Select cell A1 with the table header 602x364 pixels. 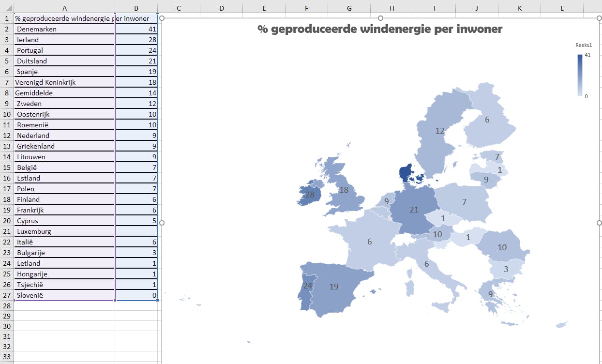pos(65,18)
